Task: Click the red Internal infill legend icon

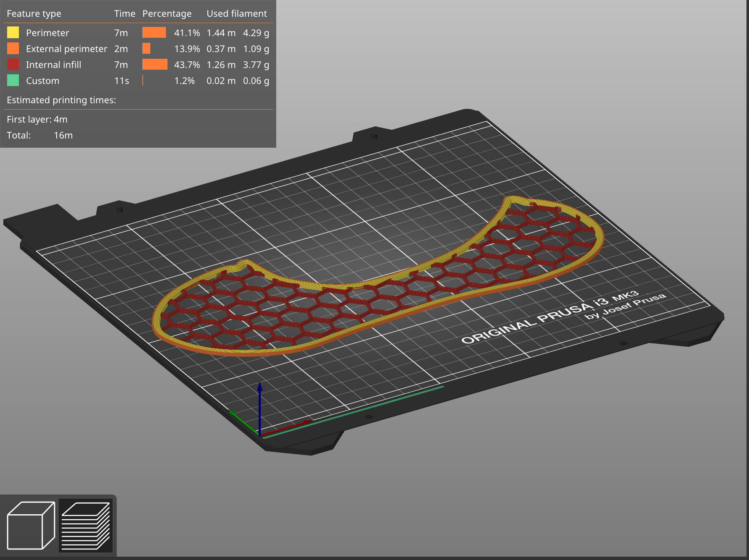Action: pyautogui.click(x=13, y=64)
